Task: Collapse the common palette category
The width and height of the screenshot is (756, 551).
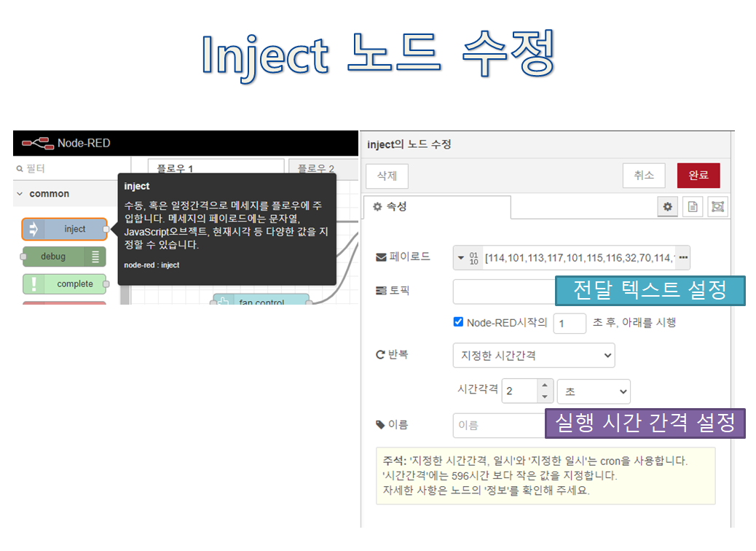Action: click(20, 194)
